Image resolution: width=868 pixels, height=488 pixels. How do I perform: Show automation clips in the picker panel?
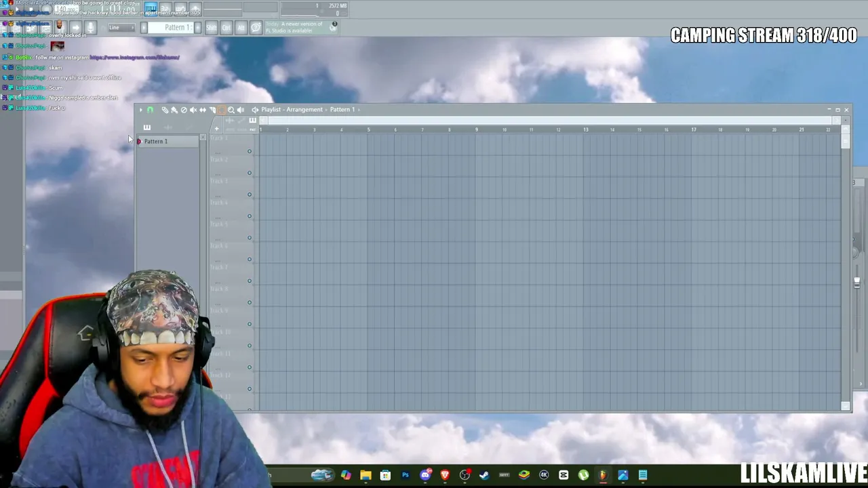pos(189,127)
